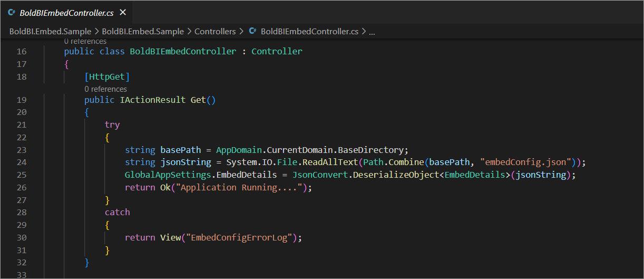This screenshot has height=279, width=644.
Task: Click the Controller base class name
Action: click(x=277, y=52)
